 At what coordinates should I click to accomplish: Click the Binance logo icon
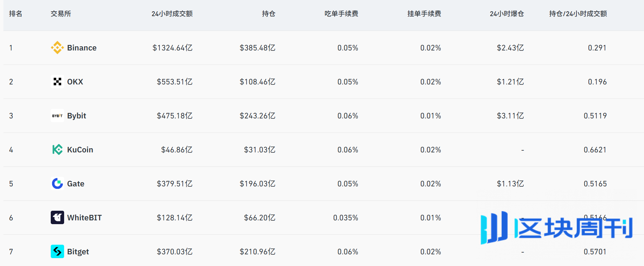point(57,48)
